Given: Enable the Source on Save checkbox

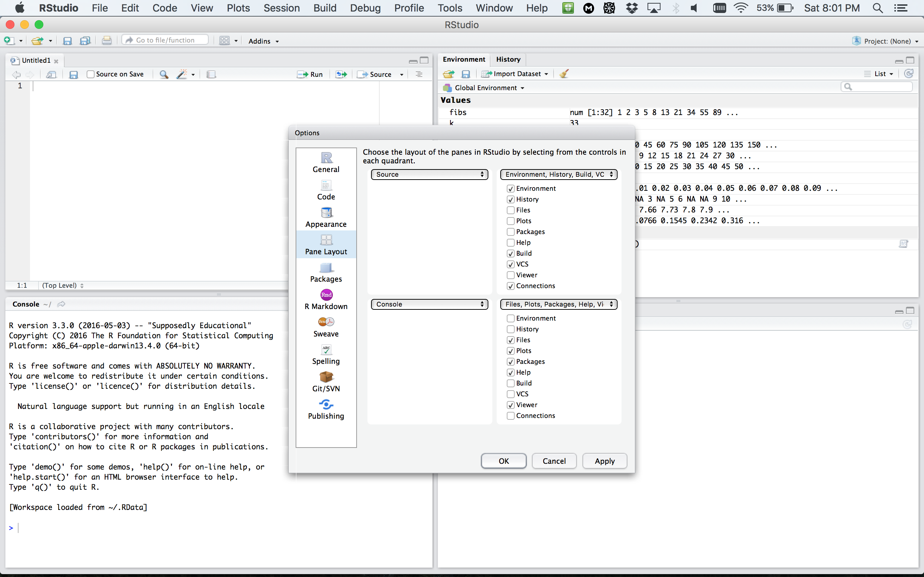Looking at the screenshot, I should tap(91, 74).
